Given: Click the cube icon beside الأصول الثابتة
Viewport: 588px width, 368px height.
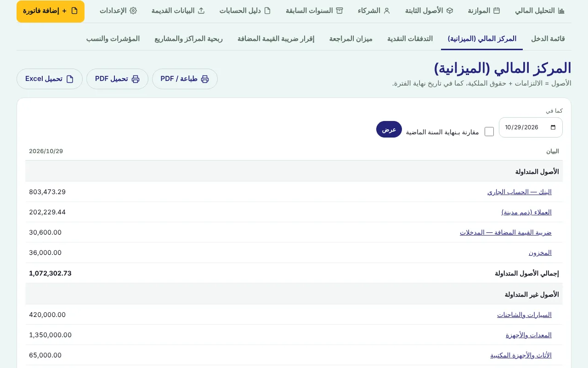Looking at the screenshot, I should coord(450,11).
